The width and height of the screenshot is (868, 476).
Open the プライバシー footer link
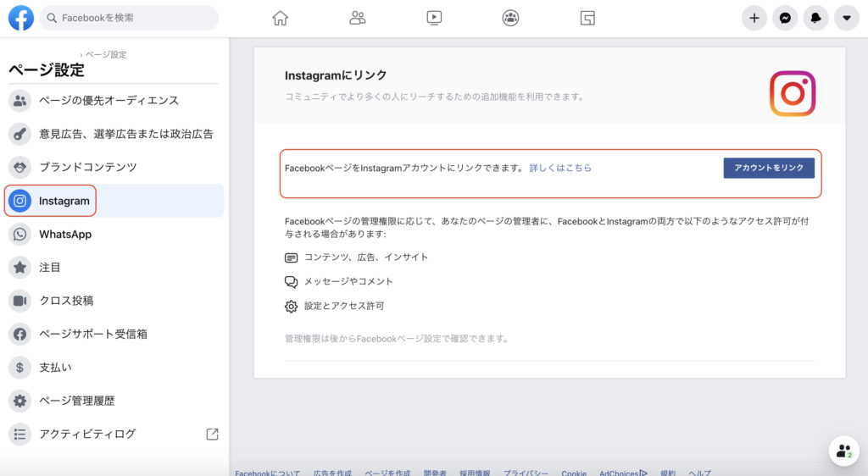(526, 473)
